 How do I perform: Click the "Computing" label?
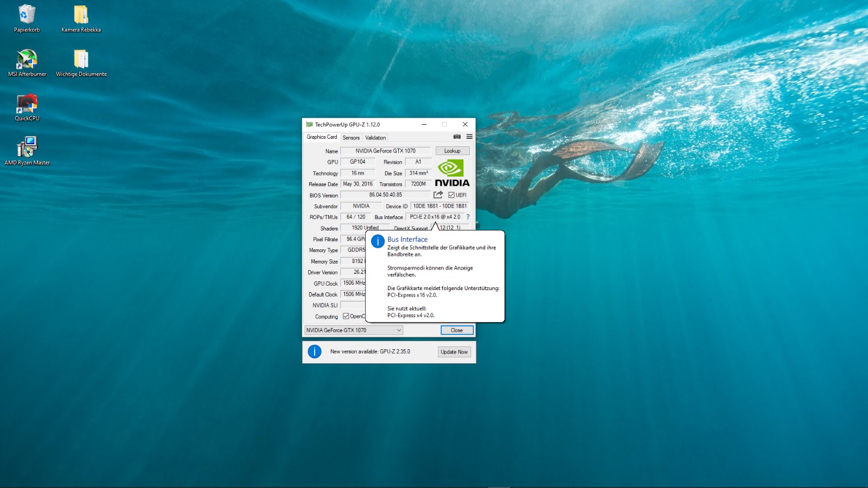click(327, 317)
